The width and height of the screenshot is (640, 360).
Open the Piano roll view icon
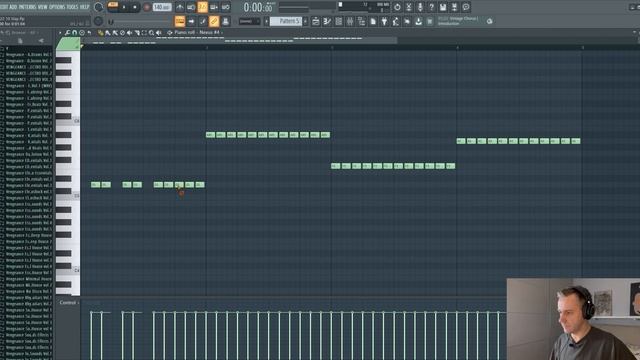tap(327, 21)
